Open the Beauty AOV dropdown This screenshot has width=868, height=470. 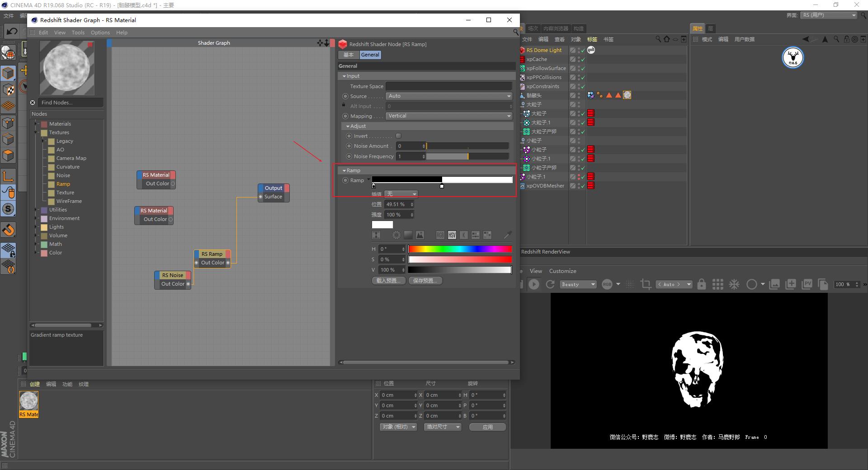pyautogui.click(x=578, y=284)
